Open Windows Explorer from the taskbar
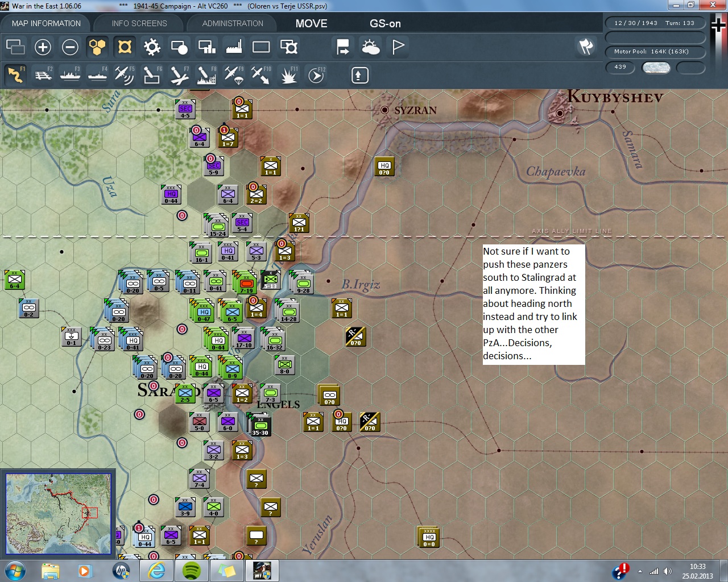Screen dimensions: 728x582 (50, 571)
